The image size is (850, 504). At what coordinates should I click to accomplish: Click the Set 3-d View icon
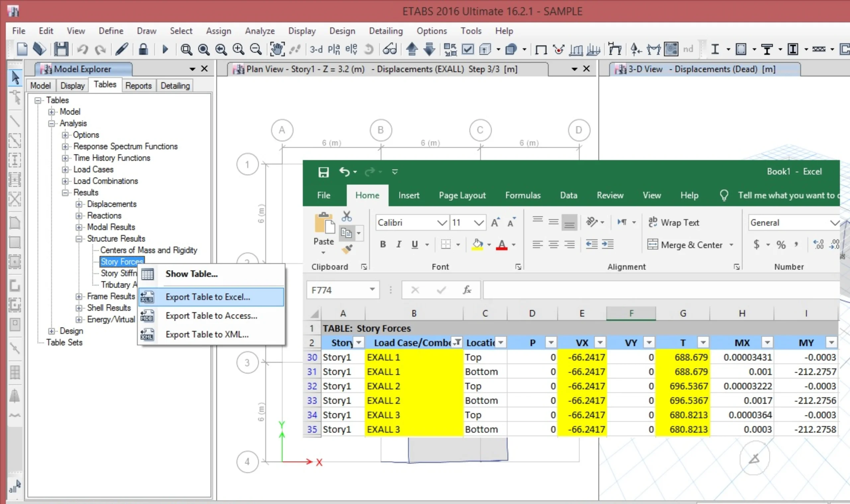[x=316, y=49]
